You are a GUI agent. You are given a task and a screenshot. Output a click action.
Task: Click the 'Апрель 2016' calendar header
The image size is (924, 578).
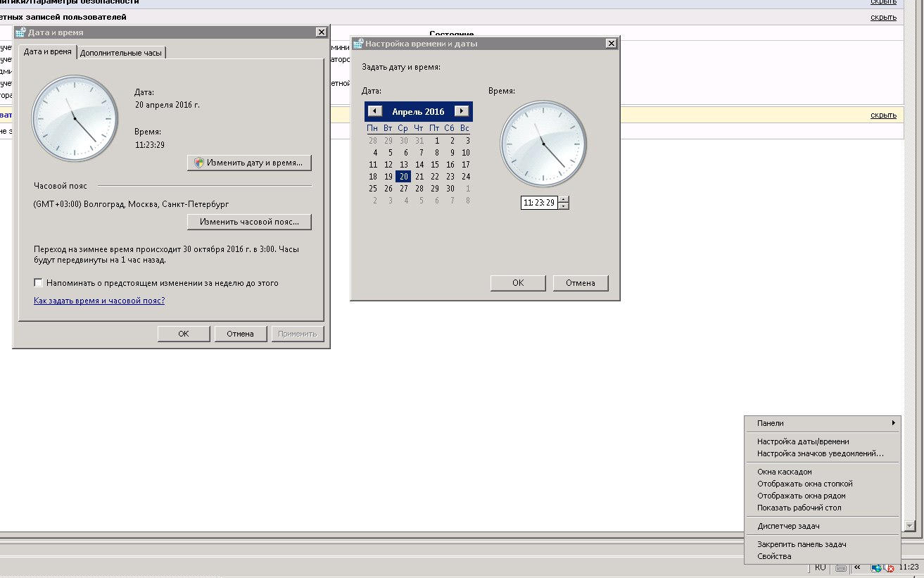[418, 111]
